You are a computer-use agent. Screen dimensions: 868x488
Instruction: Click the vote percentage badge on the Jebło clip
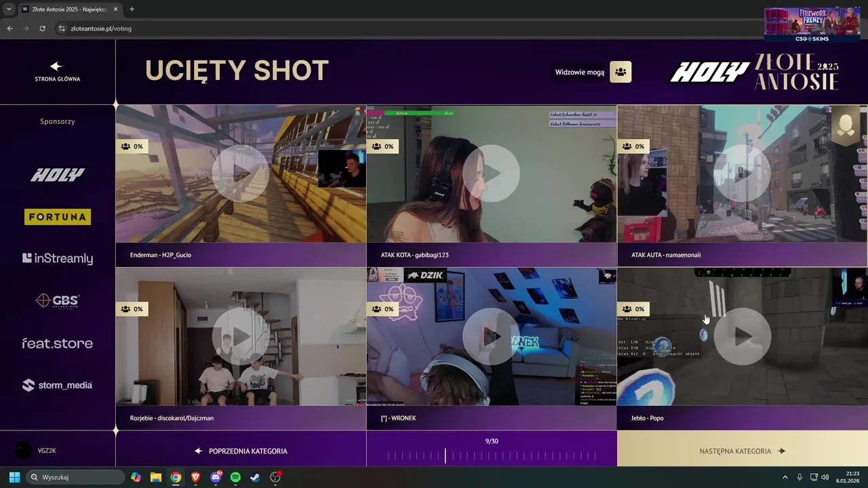point(633,309)
